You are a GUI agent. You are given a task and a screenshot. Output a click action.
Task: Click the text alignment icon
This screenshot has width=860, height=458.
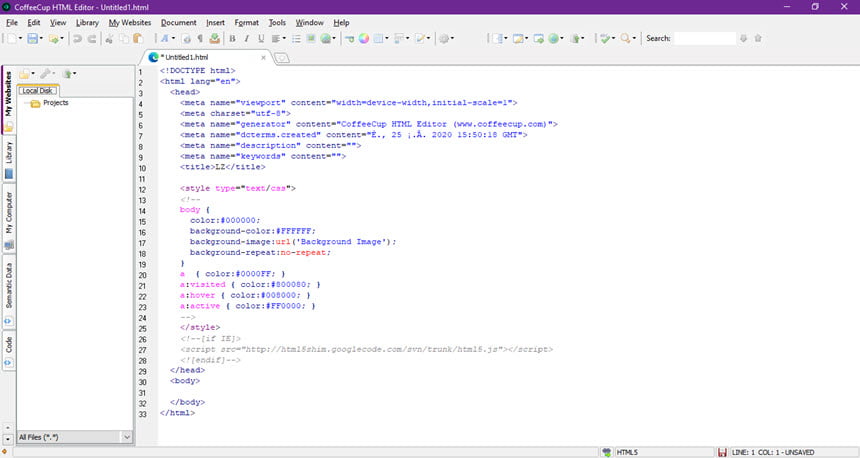pyautogui.click(x=275, y=38)
